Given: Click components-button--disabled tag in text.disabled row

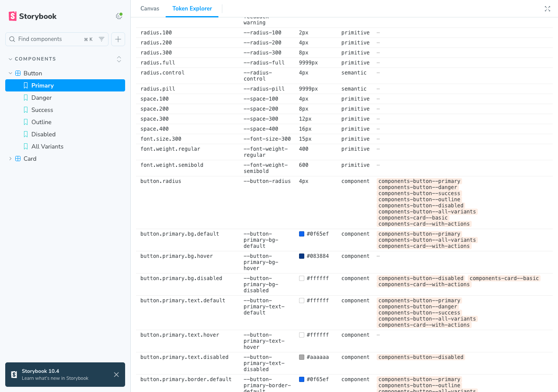Looking at the screenshot, I should [x=421, y=357].
